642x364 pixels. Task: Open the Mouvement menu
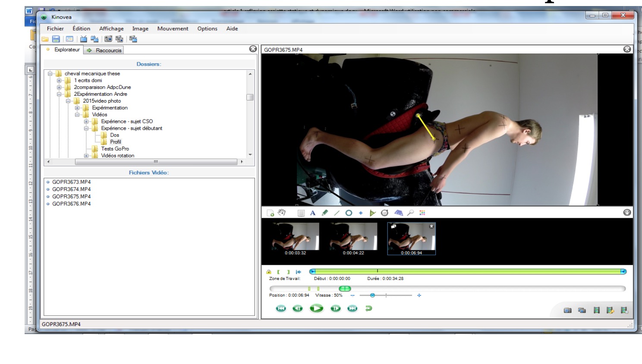tap(173, 28)
